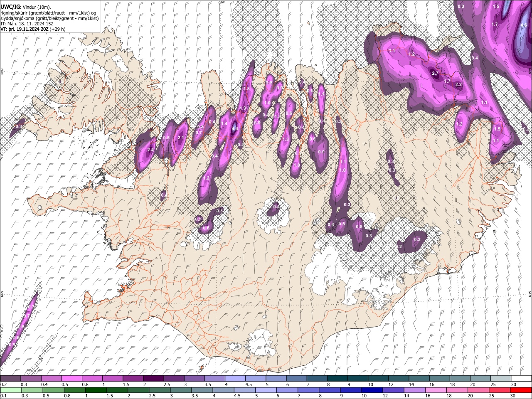This screenshot has width=532, height=399.
Task: Select upper legend row swatch starting at 4.5
Action: (255, 378)
